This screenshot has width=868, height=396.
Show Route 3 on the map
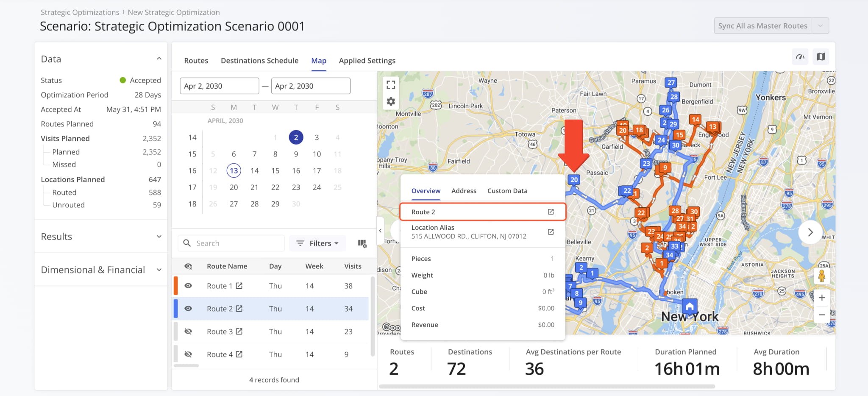[188, 332]
